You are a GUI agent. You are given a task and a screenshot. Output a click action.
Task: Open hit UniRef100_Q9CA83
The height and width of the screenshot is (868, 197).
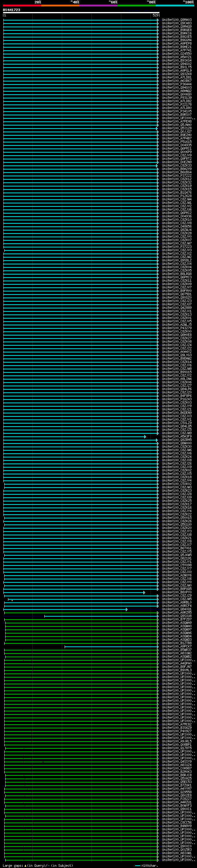click(177, 23)
